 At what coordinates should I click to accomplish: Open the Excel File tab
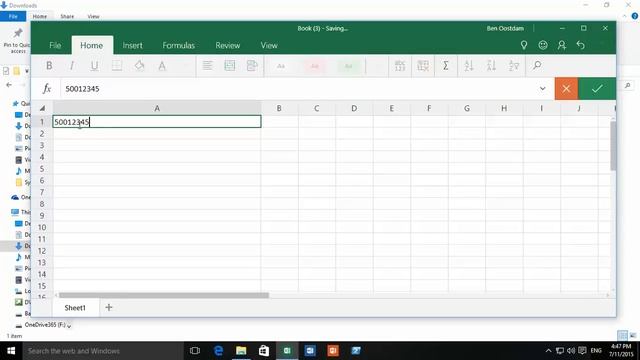click(x=55, y=45)
